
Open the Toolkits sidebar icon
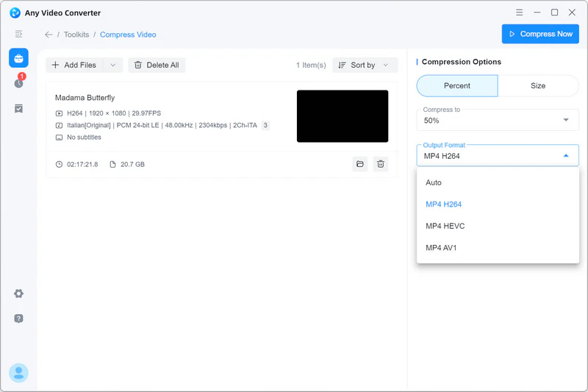tap(18, 59)
